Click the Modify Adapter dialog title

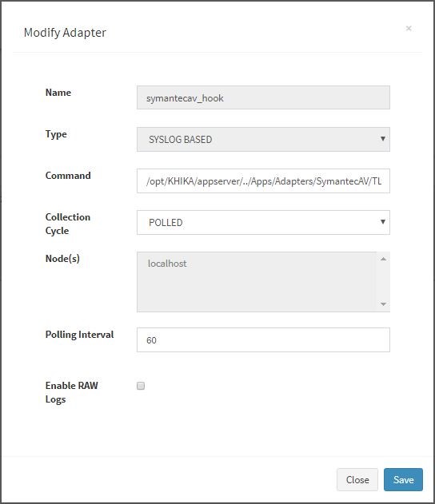pos(65,33)
